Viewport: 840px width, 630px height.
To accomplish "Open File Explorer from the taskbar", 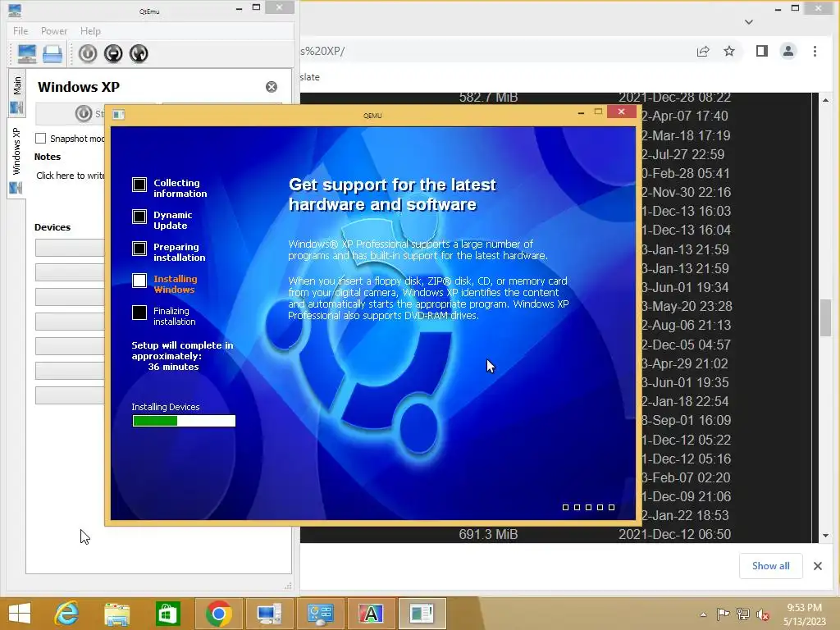I will 116,614.
